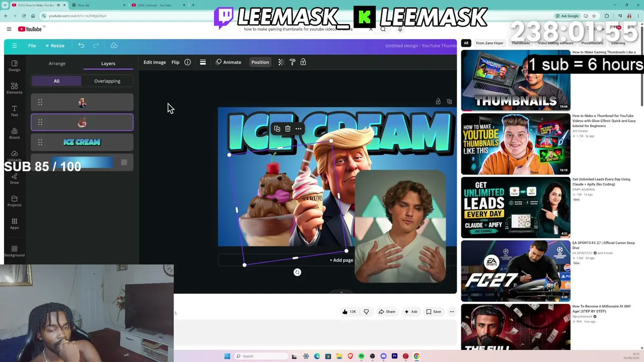The height and width of the screenshot is (362, 644).
Task: Switch to the Arrange tab
Action: click(x=57, y=63)
